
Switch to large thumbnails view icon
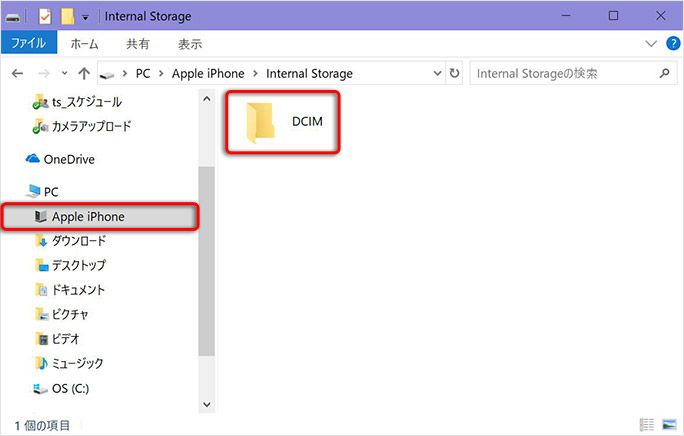coord(669,424)
